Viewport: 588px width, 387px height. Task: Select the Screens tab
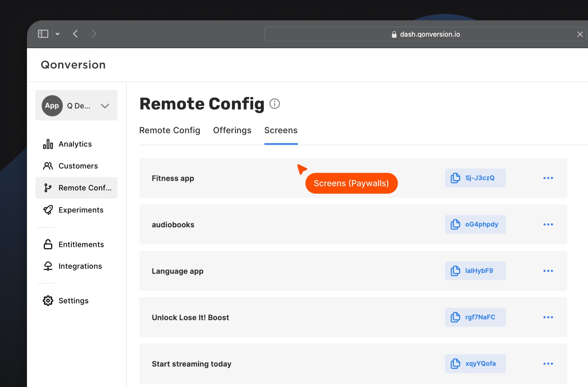[281, 130]
